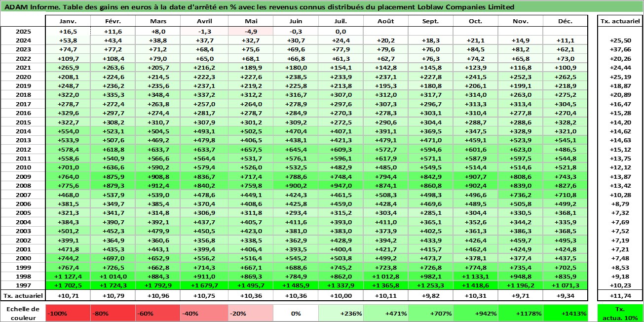Select cell +947,0 in 2008 row
Viewport: 644px width, 322px height.
tap(340, 186)
